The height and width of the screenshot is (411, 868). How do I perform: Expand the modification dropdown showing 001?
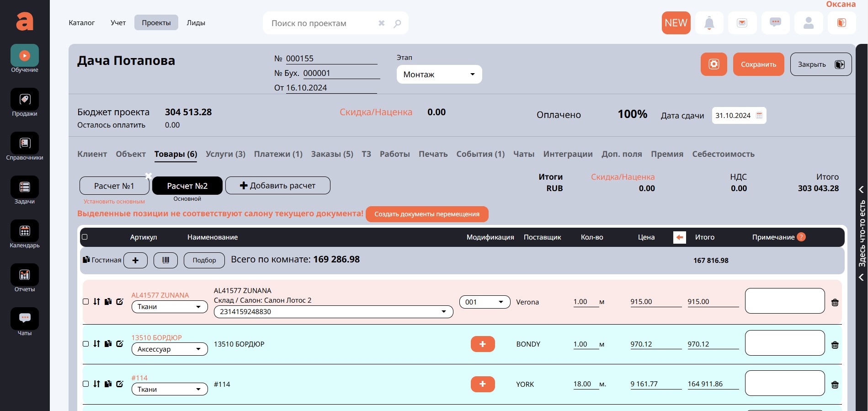pos(484,302)
